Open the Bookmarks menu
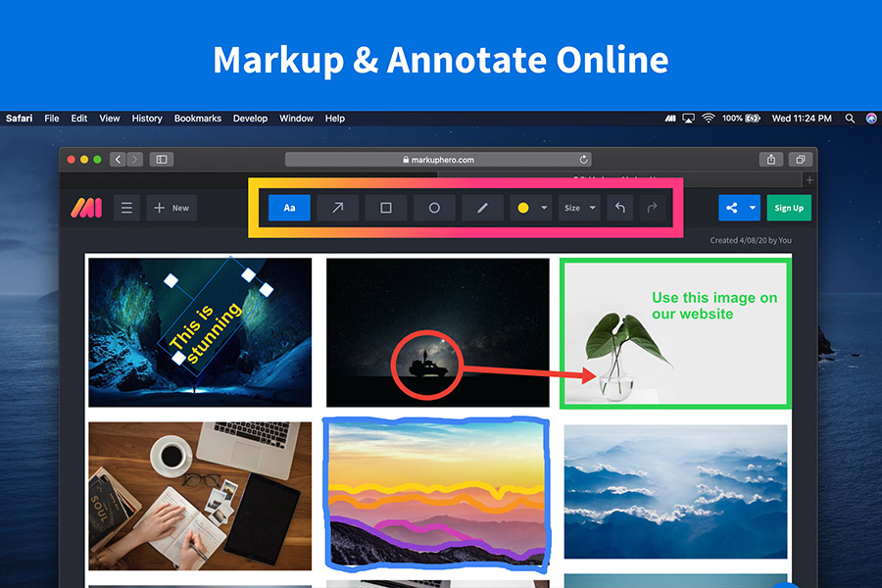The height and width of the screenshot is (588, 882). tap(197, 119)
